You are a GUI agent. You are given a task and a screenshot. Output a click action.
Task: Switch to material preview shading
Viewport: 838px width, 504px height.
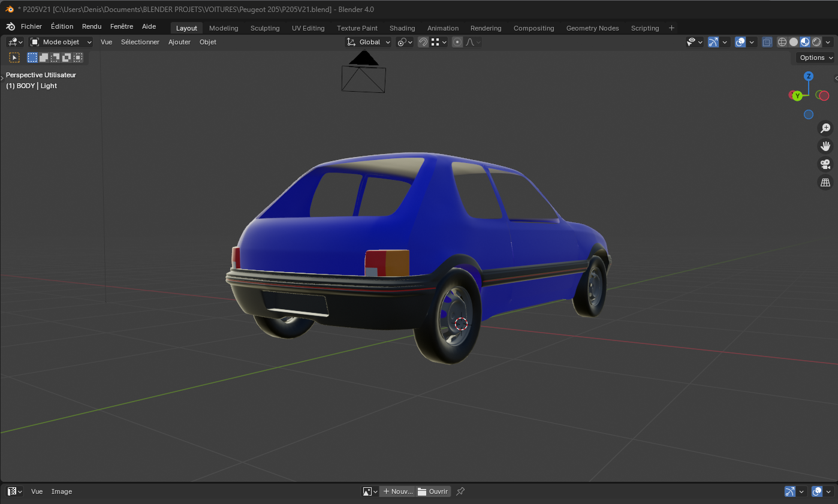[805, 42]
